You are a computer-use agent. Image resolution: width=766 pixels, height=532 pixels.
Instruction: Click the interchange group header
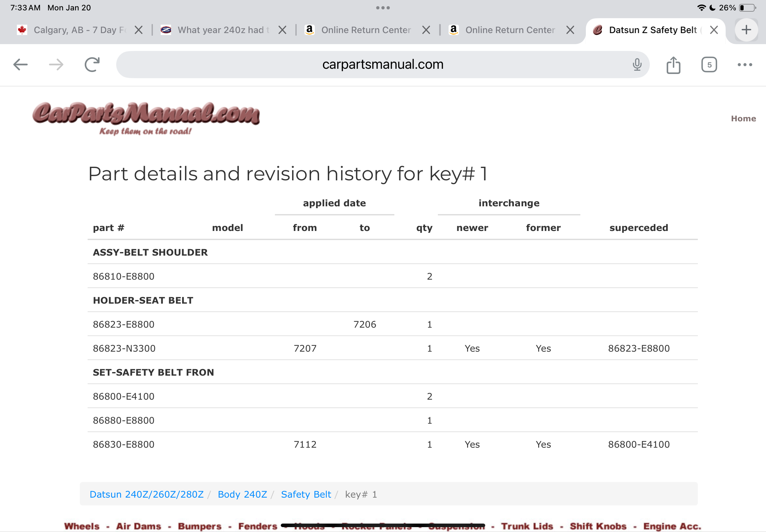tap(509, 203)
